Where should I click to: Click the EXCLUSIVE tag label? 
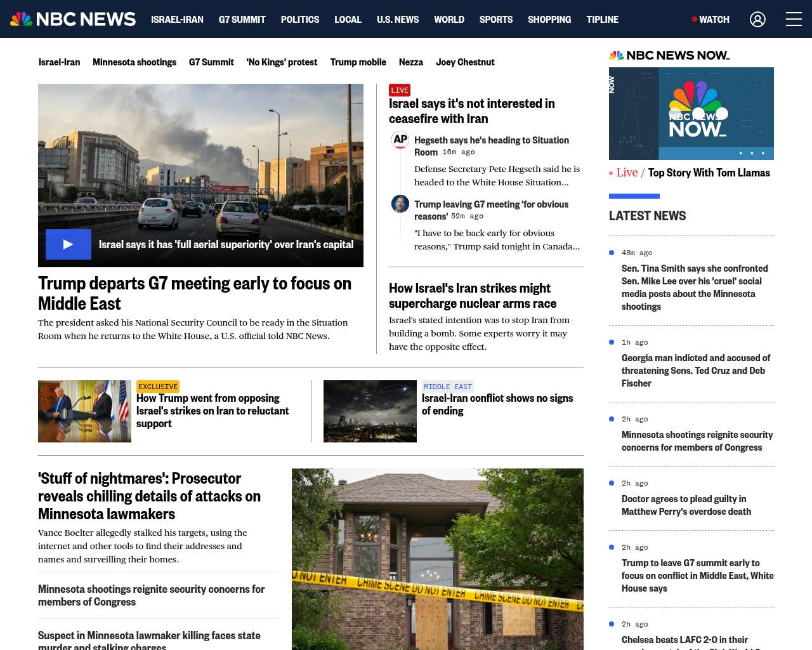pos(158,387)
